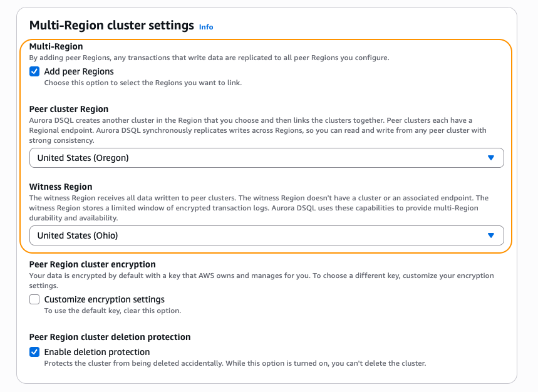Disable the Enable deletion protection checkbox
The image size is (538, 392).
pyautogui.click(x=34, y=352)
